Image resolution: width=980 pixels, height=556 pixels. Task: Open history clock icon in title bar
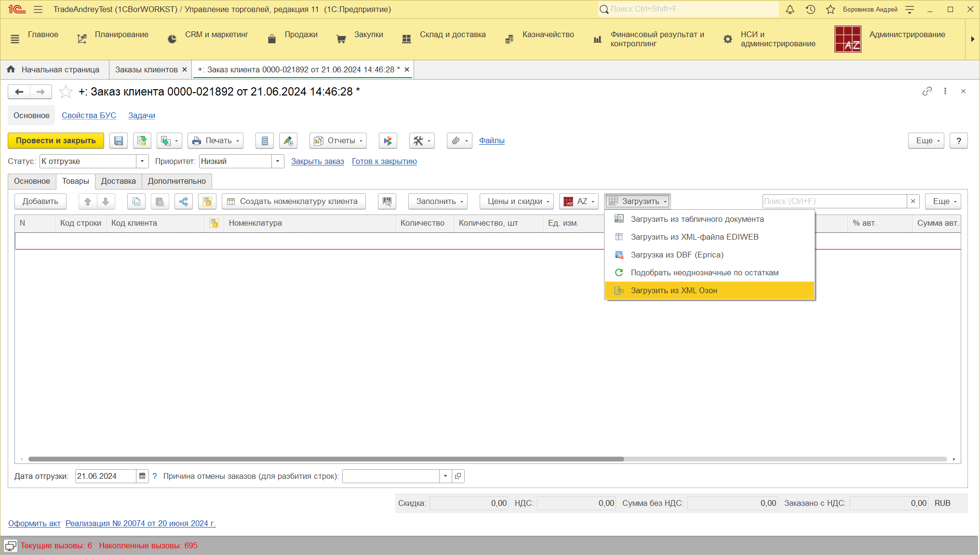pos(810,10)
